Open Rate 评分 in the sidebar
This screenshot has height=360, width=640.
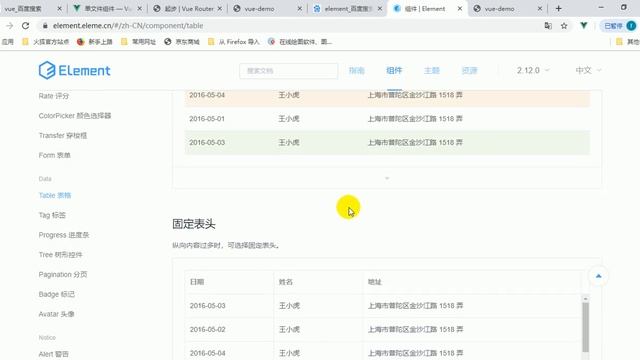pos(53,96)
